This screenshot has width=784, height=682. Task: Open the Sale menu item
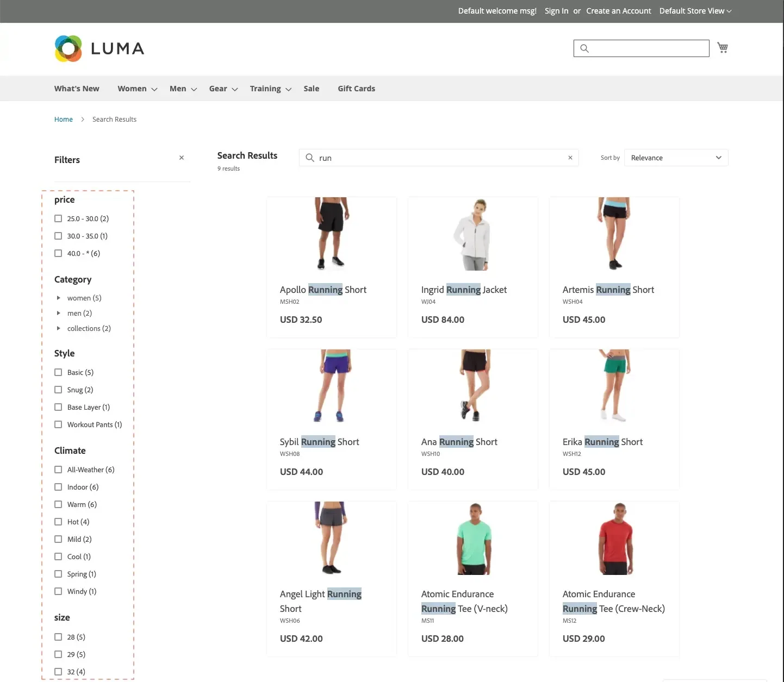coord(311,88)
